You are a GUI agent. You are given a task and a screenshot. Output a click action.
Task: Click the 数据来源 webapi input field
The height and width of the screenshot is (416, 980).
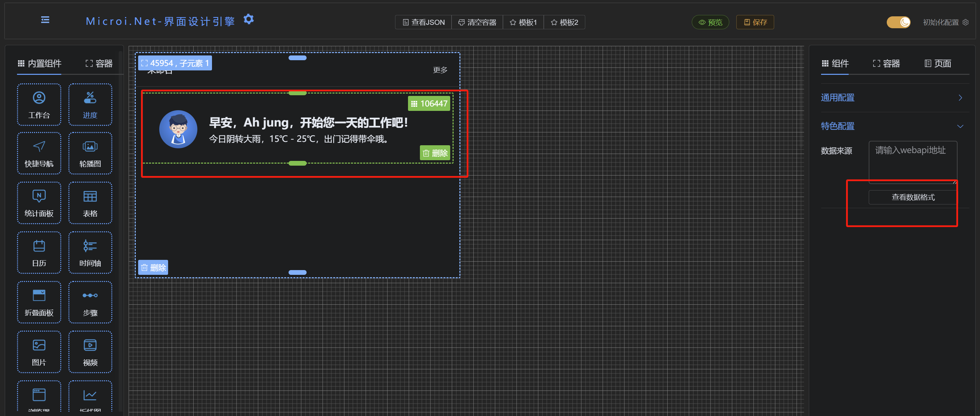point(913,162)
